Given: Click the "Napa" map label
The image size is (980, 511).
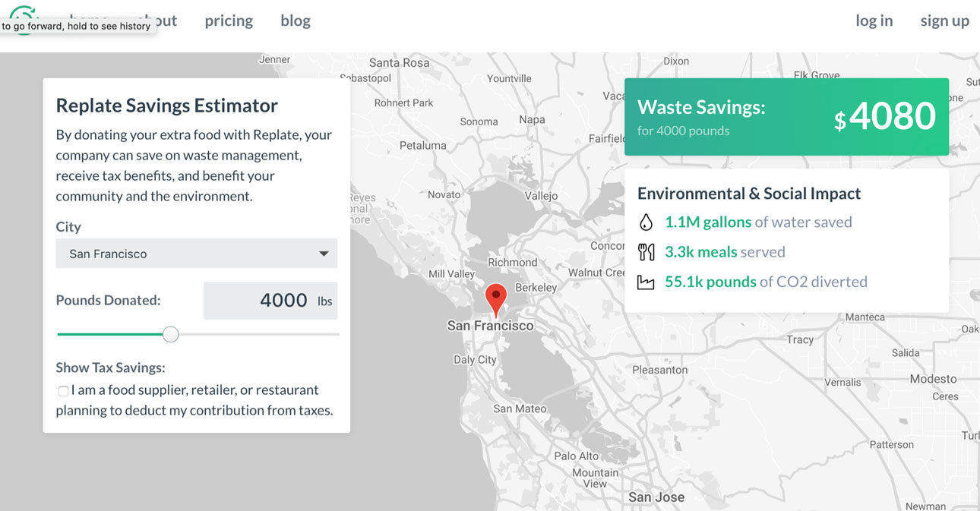Looking at the screenshot, I should (532, 119).
